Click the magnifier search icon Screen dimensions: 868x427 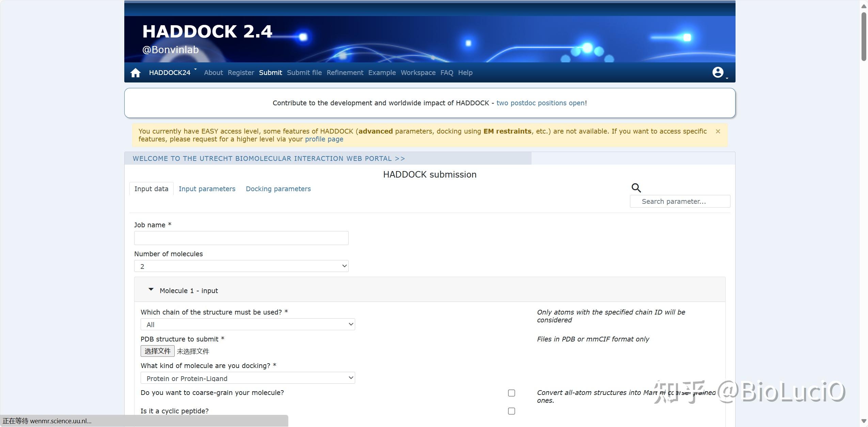click(636, 187)
